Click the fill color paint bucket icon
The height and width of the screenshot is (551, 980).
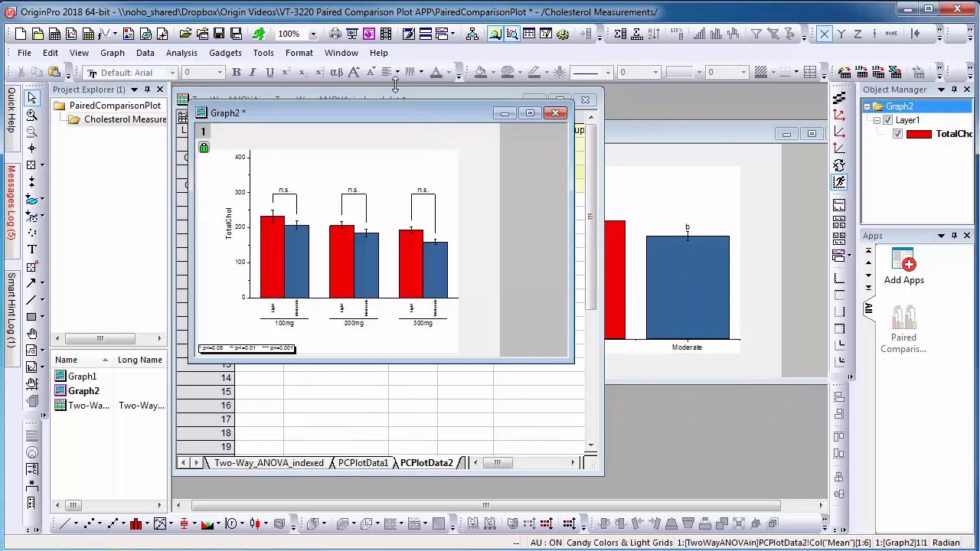481,73
